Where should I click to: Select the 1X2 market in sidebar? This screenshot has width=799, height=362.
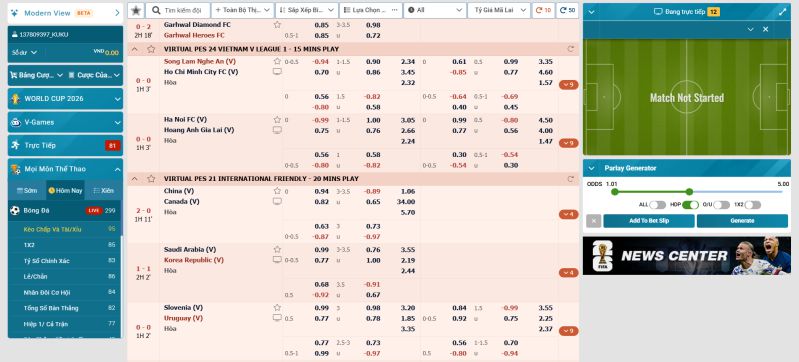65,245
